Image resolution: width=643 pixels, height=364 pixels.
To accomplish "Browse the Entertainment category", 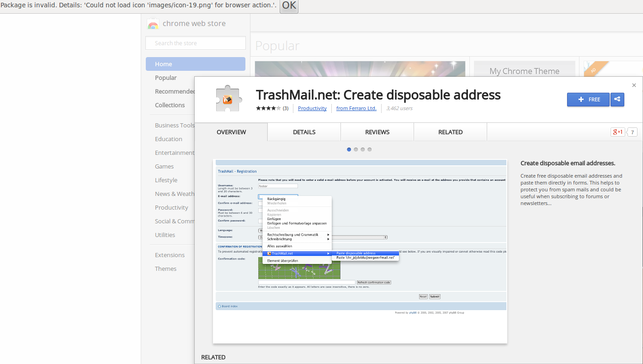I will click(x=175, y=153).
